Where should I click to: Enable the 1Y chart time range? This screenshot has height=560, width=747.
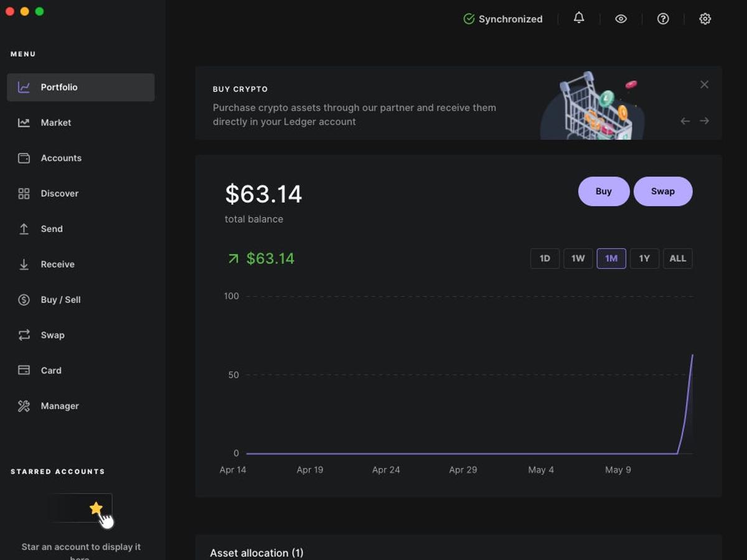[644, 258]
